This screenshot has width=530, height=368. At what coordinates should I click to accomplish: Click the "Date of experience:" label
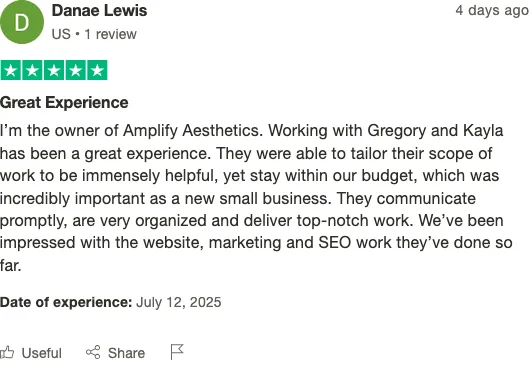click(x=66, y=302)
